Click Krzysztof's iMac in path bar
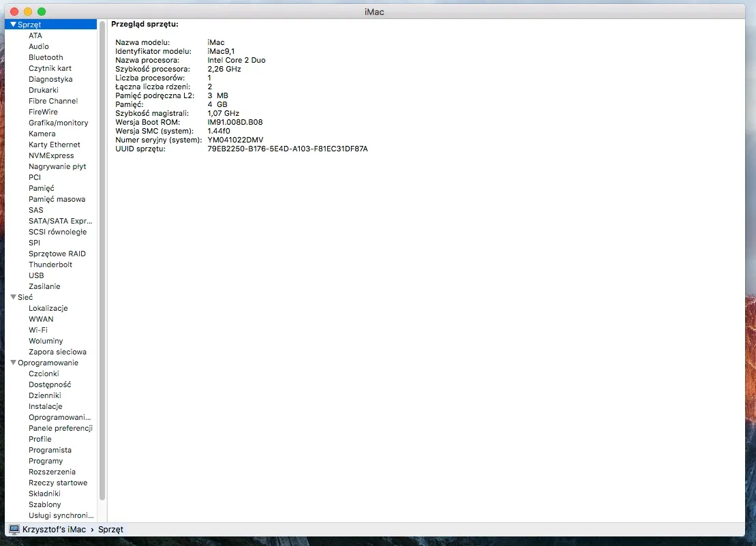 (54, 529)
